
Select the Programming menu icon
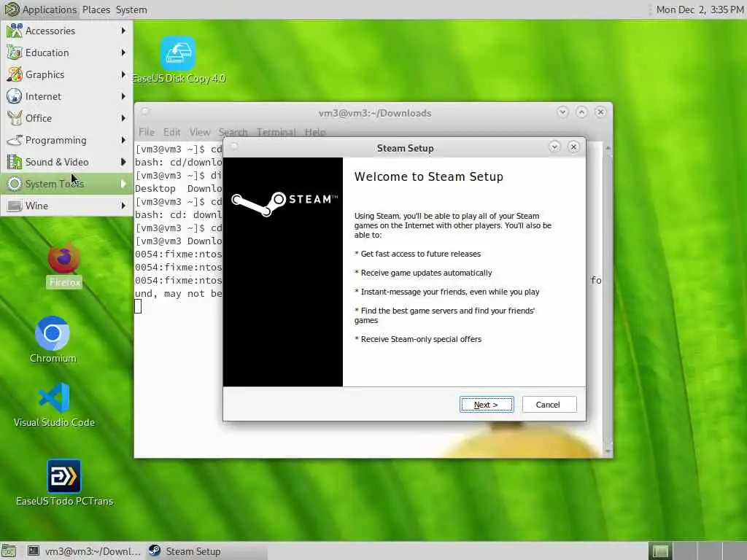coord(15,140)
